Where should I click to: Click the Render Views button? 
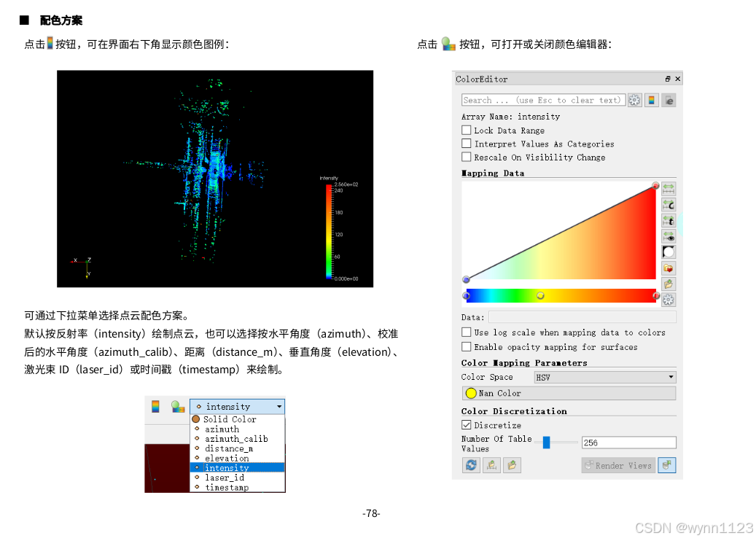click(x=618, y=465)
